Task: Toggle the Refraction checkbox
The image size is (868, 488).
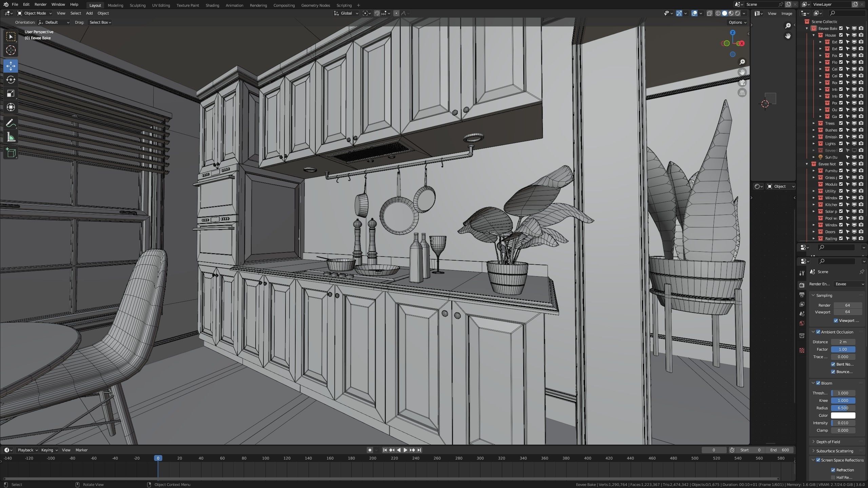Action: pos(833,470)
